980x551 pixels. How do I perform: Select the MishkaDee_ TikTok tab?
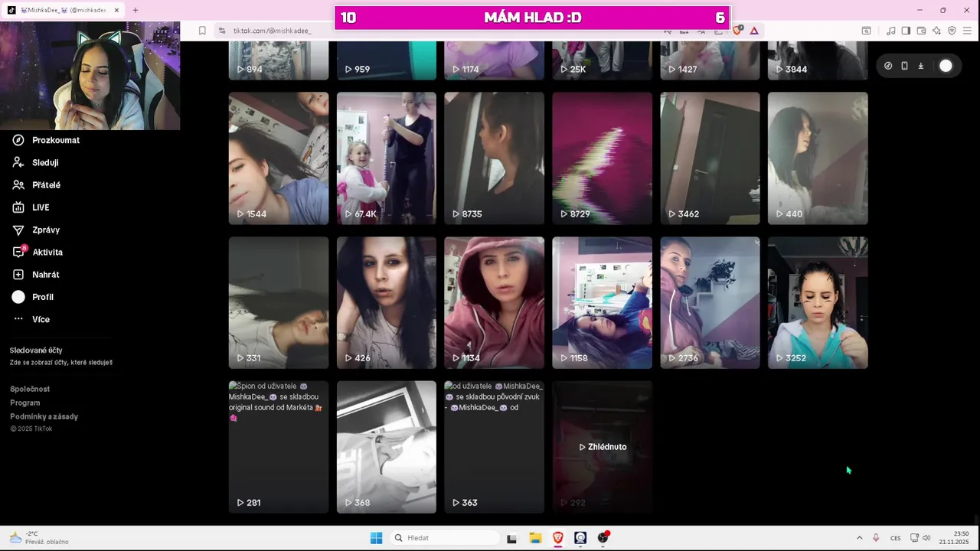pos(63,10)
